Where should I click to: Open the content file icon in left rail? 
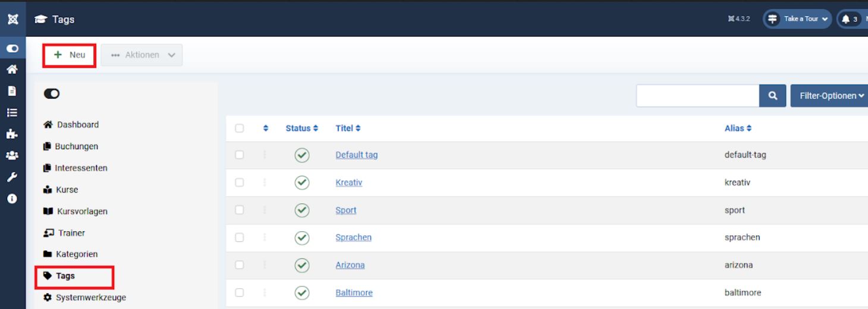12,91
